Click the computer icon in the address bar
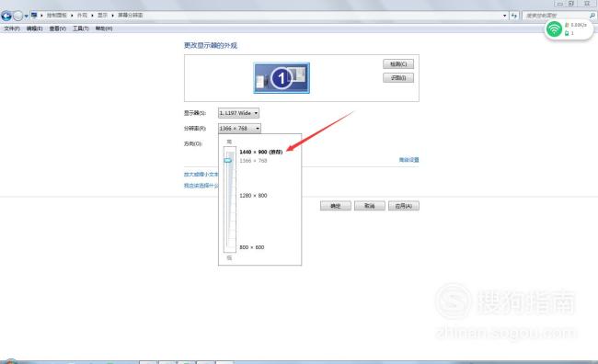The width and height of the screenshot is (598, 364). pos(34,16)
